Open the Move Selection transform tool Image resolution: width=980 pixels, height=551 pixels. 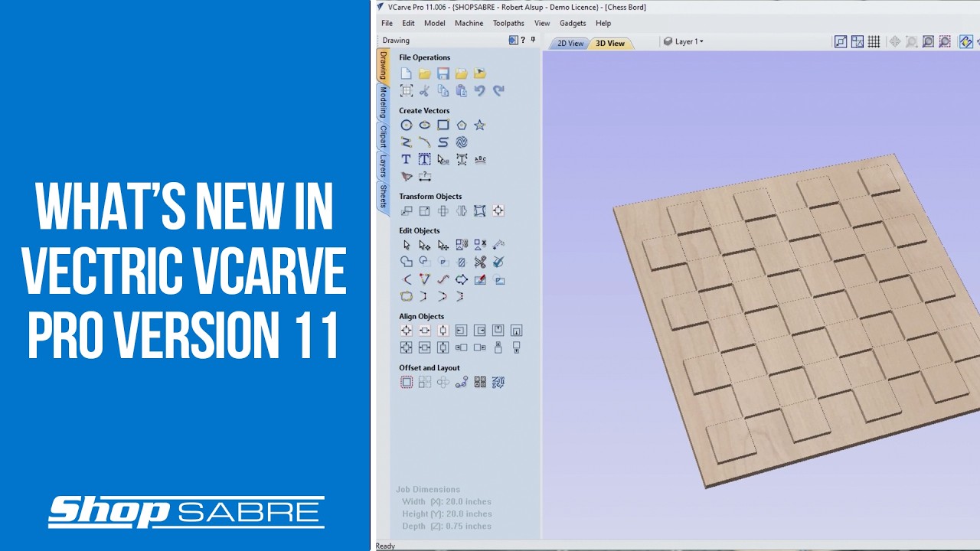pos(406,210)
